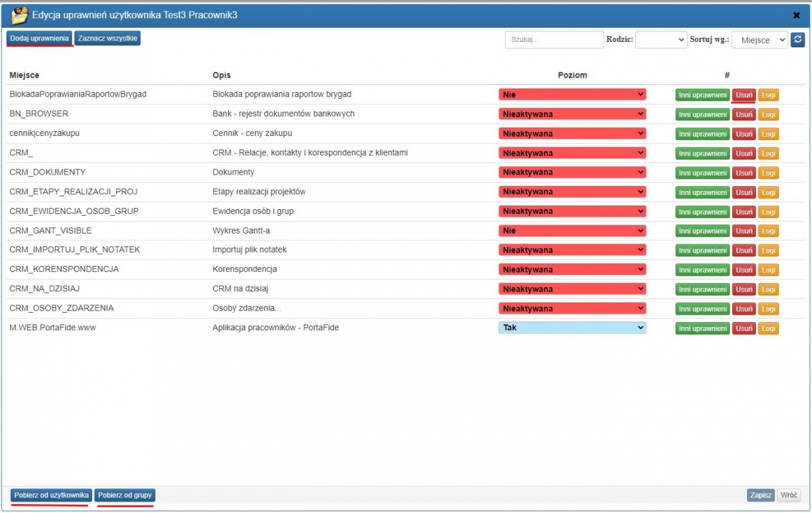Image resolution: width=812 pixels, height=513 pixels.
Task: Close the dialog with the X icon
Action: click(x=796, y=15)
